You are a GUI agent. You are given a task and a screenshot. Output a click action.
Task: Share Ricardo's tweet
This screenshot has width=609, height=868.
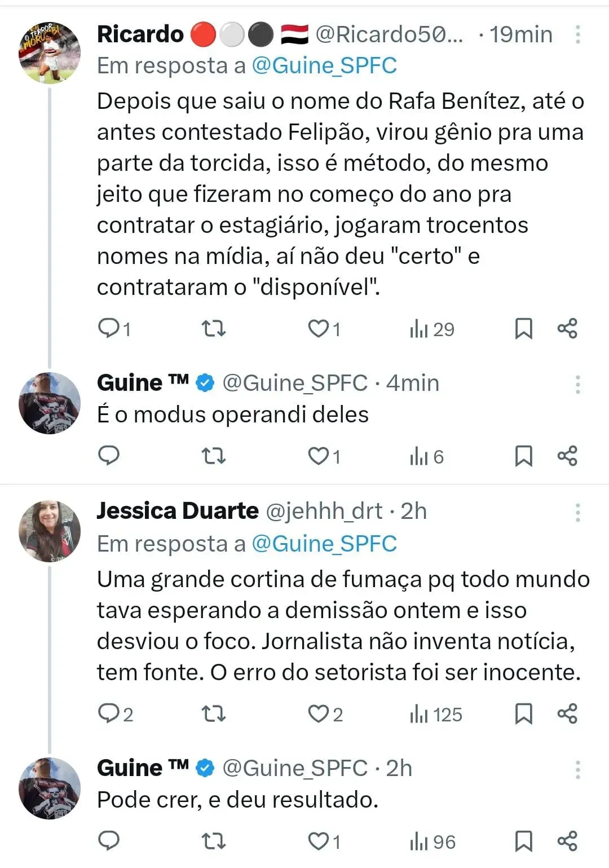[x=567, y=328]
